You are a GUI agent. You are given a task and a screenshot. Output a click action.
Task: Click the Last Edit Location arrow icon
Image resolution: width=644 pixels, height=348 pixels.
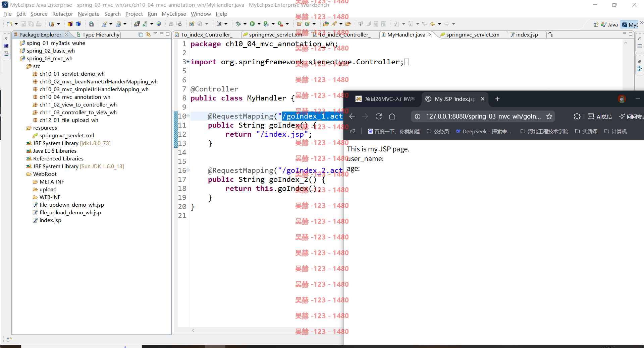click(x=425, y=24)
